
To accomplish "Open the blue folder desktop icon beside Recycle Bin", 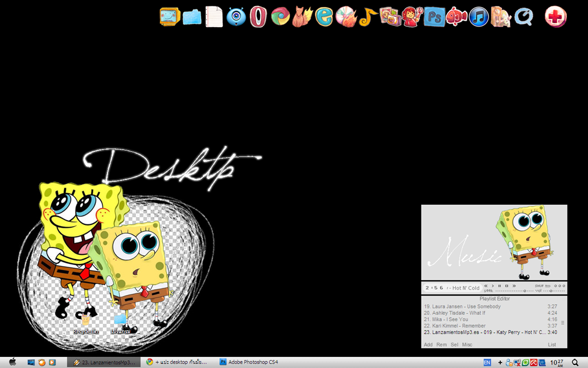I will [121, 324].
